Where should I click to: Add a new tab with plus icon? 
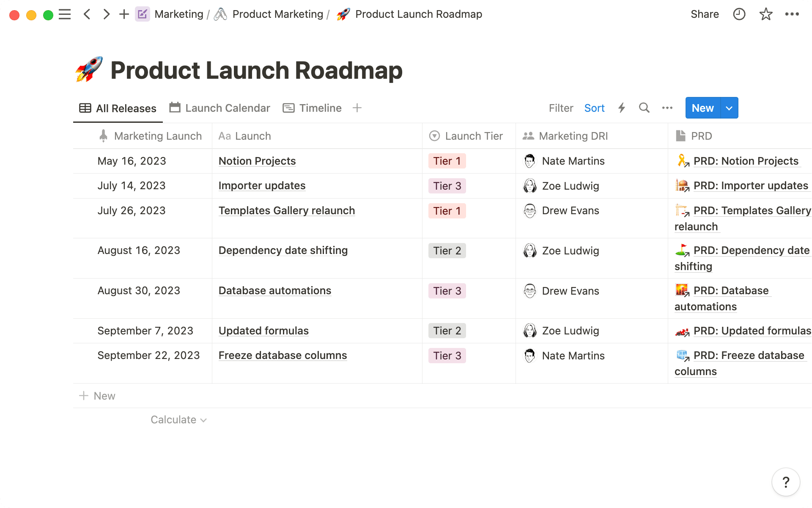click(123, 14)
